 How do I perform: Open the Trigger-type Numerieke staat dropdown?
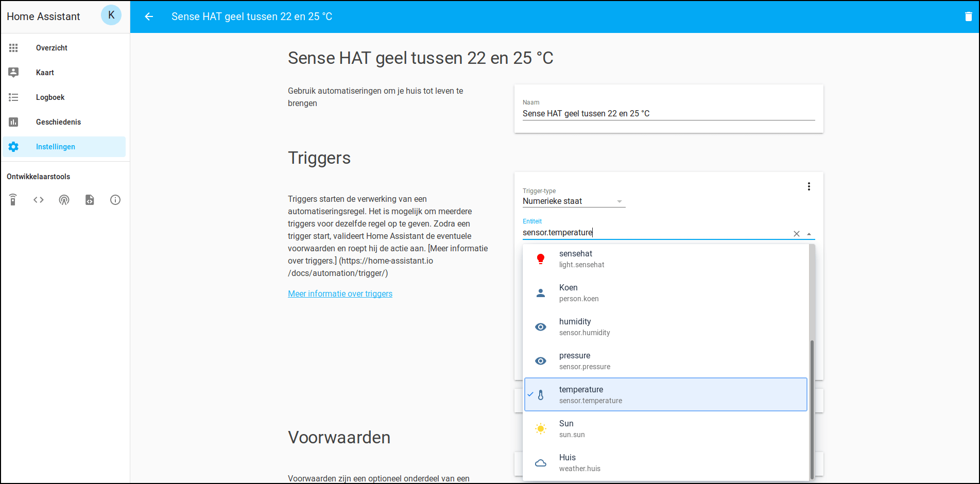pos(574,201)
